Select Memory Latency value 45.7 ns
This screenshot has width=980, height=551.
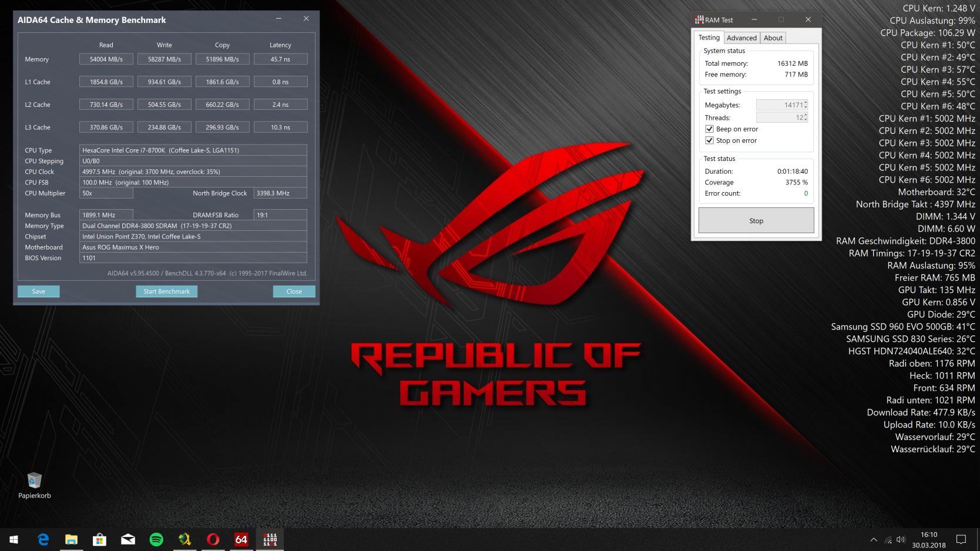click(x=280, y=59)
